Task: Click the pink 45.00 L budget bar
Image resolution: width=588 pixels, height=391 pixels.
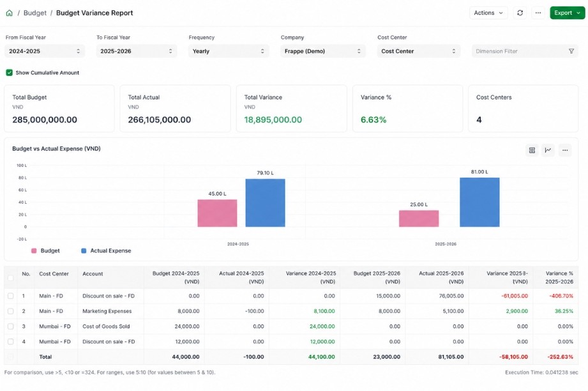Action: [x=217, y=213]
